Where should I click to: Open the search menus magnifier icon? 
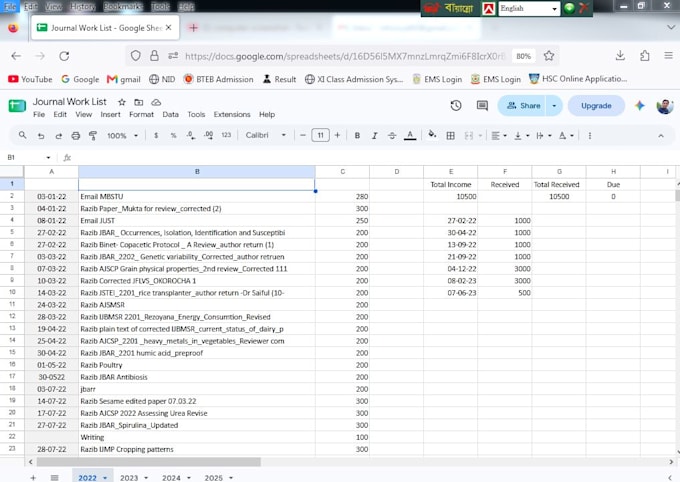click(x=23, y=135)
